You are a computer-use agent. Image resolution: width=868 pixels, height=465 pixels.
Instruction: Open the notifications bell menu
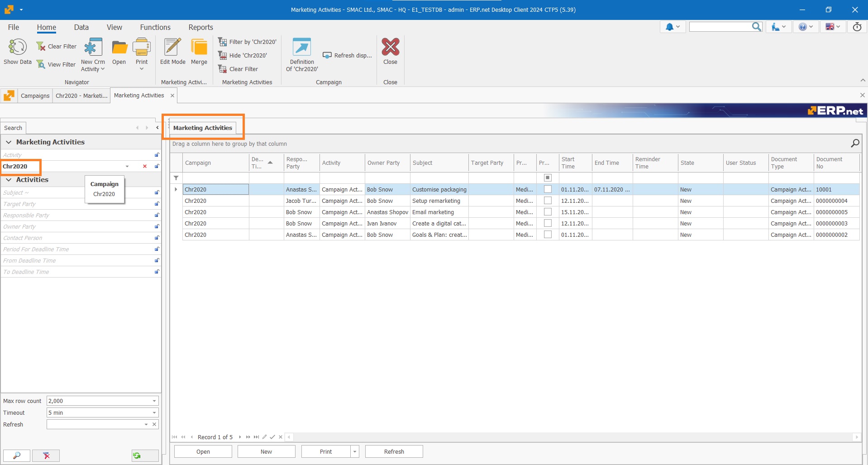pyautogui.click(x=672, y=27)
